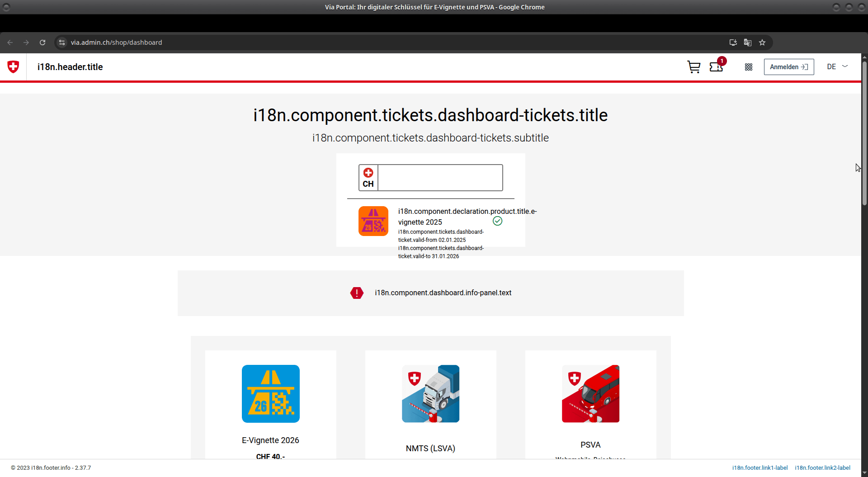Click the orange e-vignette 2025 icon
Image resolution: width=868 pixels, height=477 pixels.
[x=373, y=221]
